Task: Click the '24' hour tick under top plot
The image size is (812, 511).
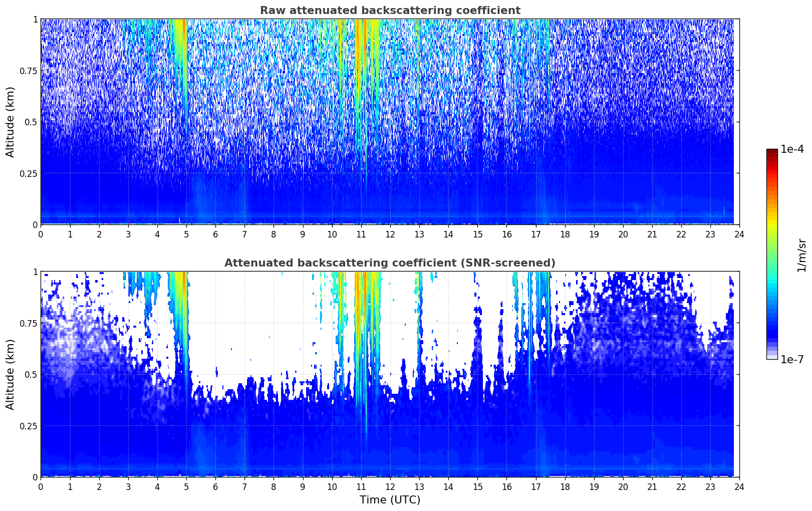Action: point(739,234)
